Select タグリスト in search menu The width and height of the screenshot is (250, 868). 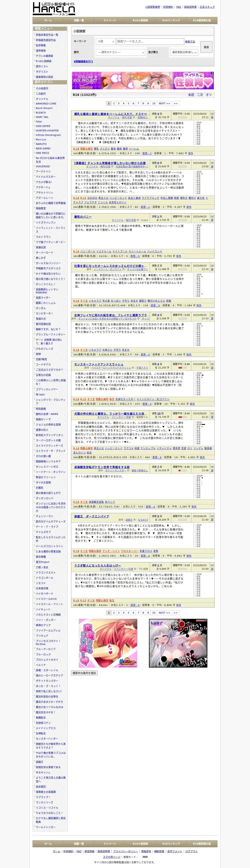(42, 72)
